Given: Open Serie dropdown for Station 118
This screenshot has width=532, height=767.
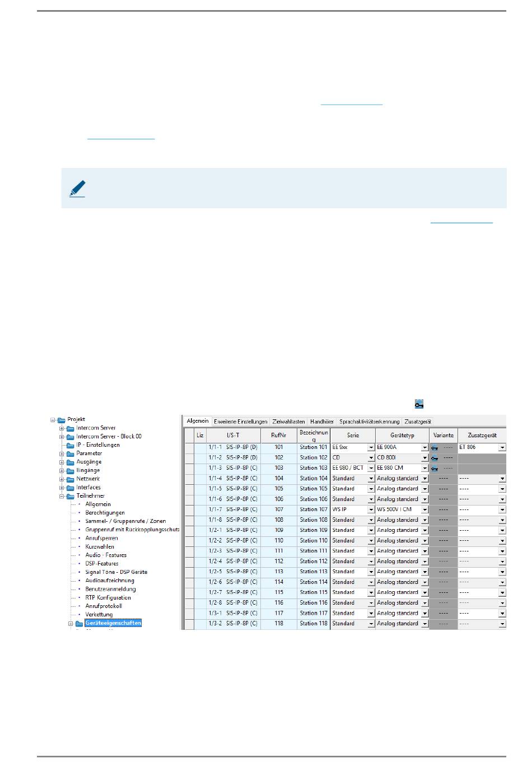Looking at the screenshot, I should coord(371,624).
